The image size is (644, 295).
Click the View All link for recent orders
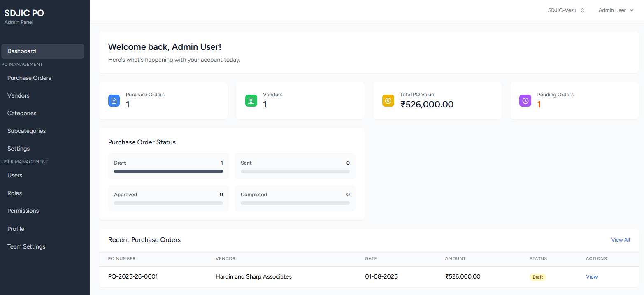[620, 239]
